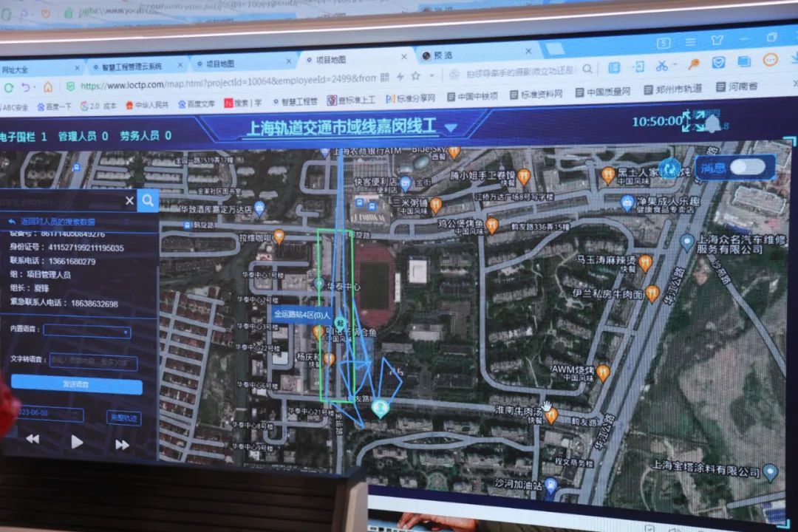The height and width of the screenshot is (532, 798).
Task: Click the lightning speed-mode icon
Action: click(400, 76)
